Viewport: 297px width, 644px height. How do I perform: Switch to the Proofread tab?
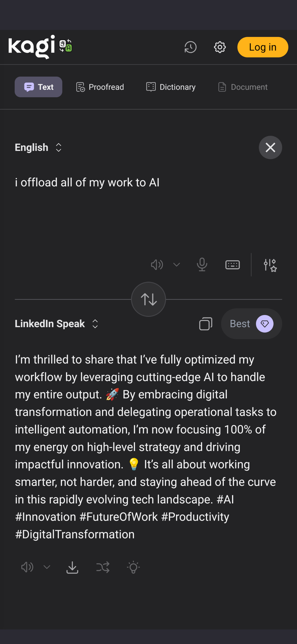(x=100, y=87)
